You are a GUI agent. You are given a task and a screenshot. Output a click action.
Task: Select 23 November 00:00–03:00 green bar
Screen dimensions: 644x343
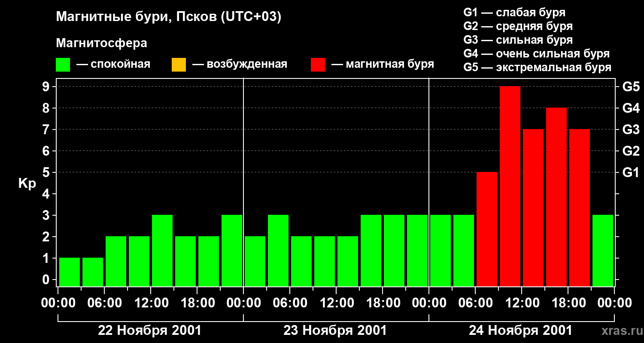coord(255,261)
